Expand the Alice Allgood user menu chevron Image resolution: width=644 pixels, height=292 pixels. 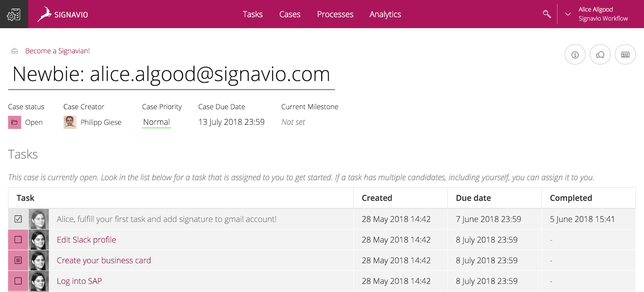(x=568, y=14)
